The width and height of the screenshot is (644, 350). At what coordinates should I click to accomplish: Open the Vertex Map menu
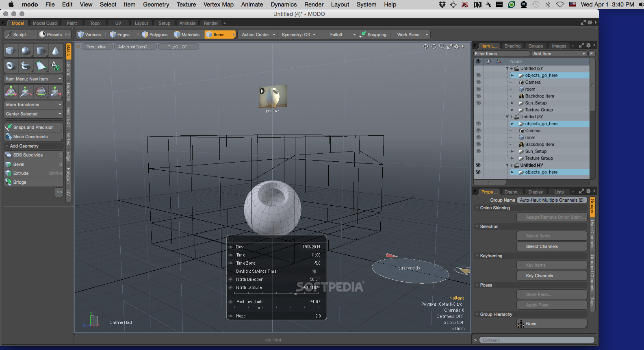pos(218,4)
